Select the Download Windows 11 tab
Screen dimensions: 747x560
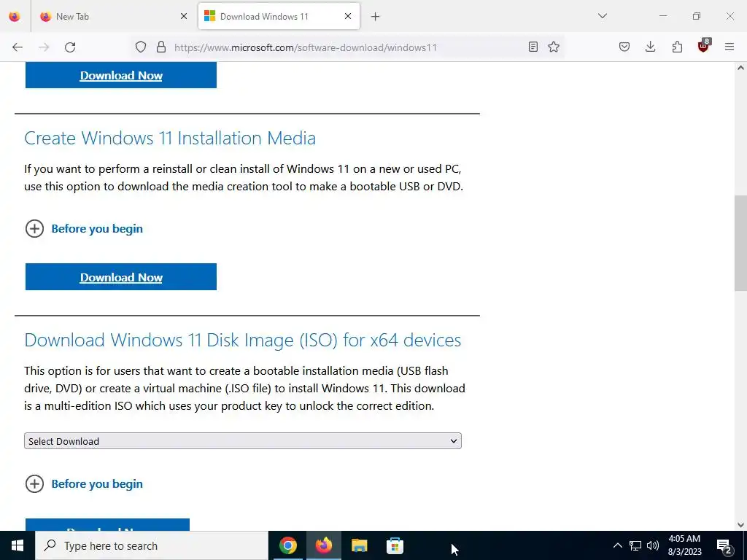(279, 16)
